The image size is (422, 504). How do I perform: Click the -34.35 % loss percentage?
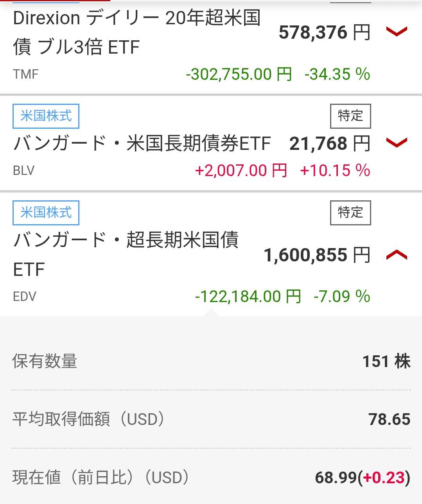click(x=337, y=74)
